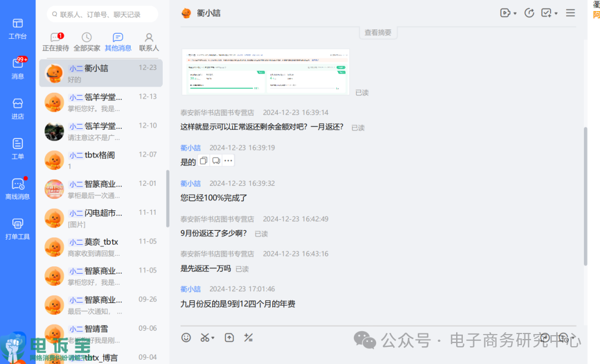Open screenshot options via scissors dropdown arrow
Viewport: 600px width, 364px height.
[212, 337]
